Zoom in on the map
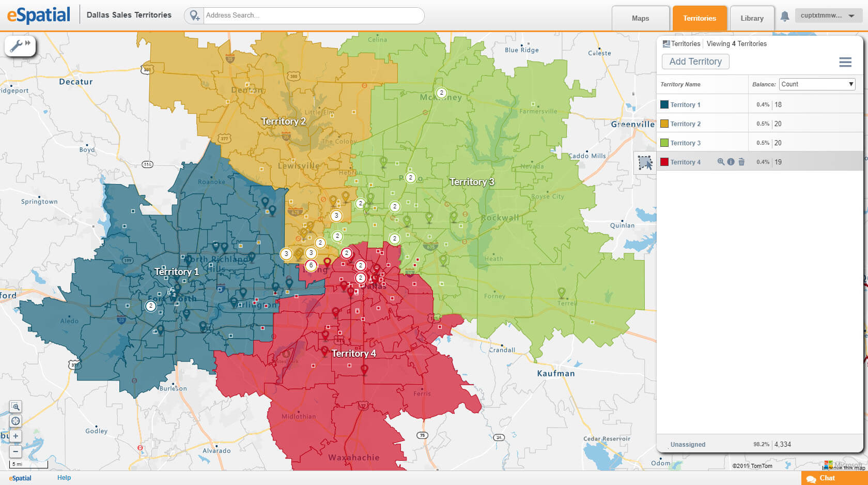 16,436
